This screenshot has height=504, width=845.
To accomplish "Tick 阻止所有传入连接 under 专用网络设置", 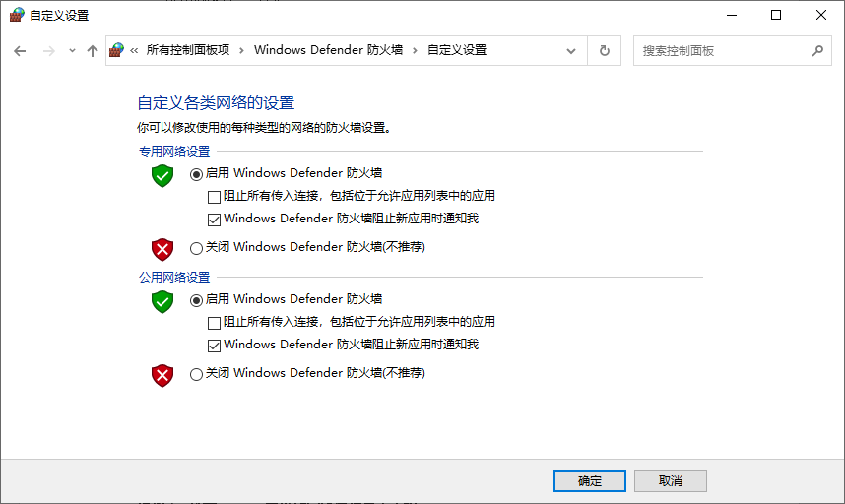I will click(x=214, y=197).
